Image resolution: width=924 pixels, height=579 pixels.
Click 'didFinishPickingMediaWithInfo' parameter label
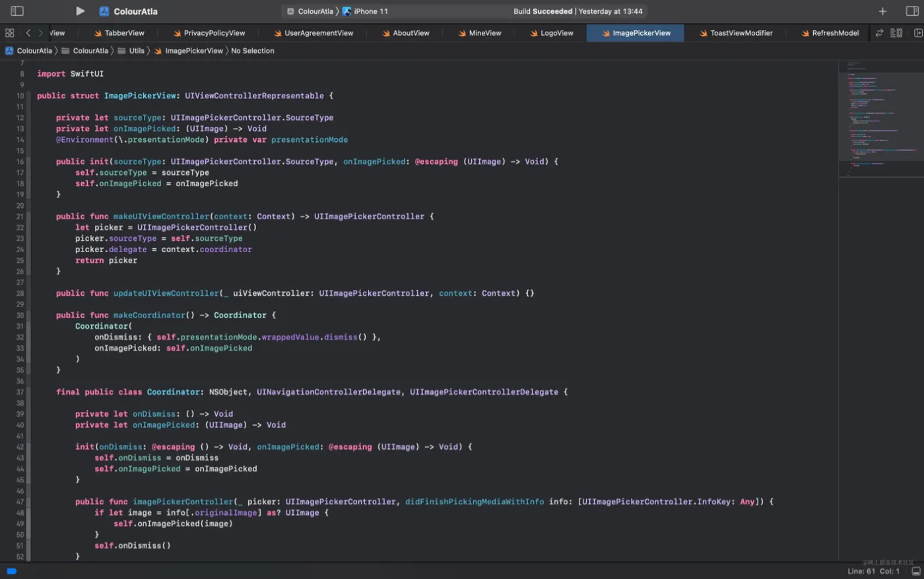[475, 502]
